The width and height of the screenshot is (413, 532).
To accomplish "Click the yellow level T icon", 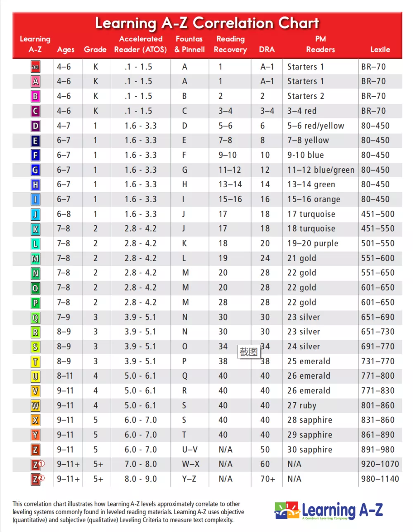I will coord(36,362).
